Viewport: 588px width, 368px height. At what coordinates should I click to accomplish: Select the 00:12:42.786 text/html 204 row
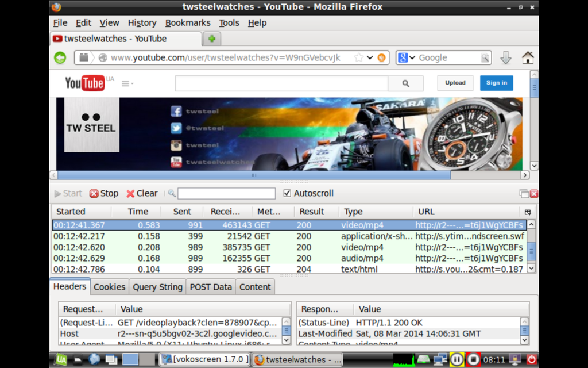(x=289, y=269)
